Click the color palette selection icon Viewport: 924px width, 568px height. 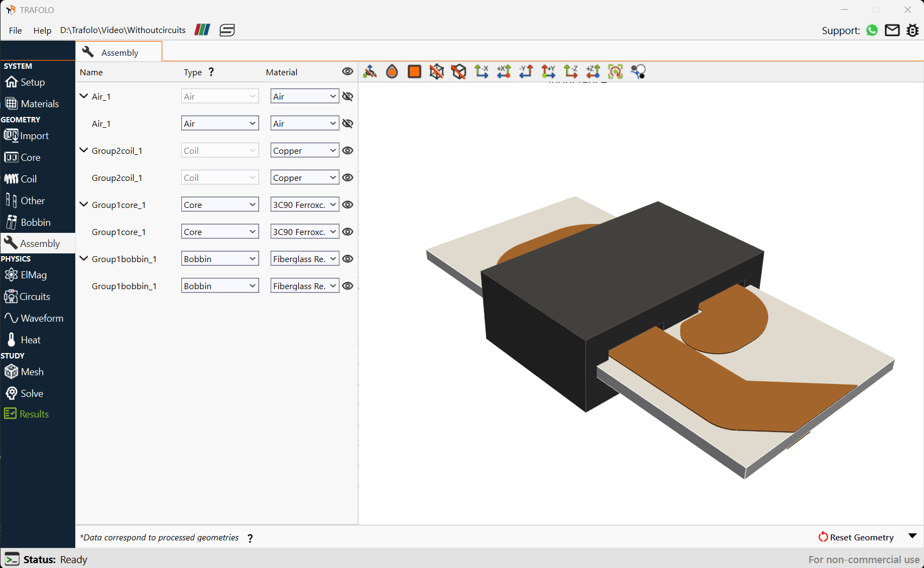(x=638, y=71)
